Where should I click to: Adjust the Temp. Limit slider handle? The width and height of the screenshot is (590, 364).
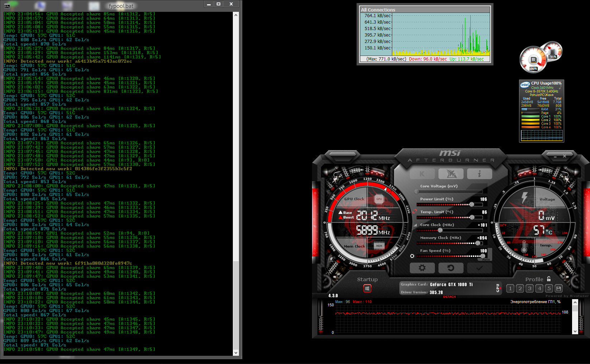[472, 217]
